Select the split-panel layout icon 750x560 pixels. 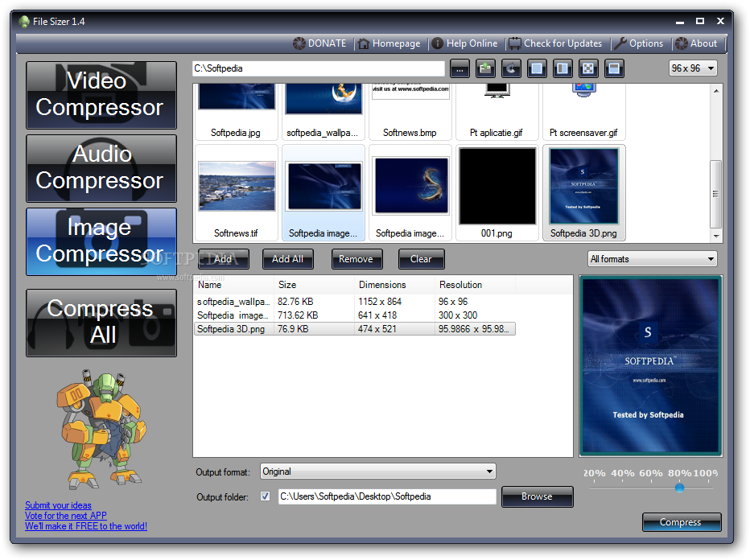click(562, 69)
